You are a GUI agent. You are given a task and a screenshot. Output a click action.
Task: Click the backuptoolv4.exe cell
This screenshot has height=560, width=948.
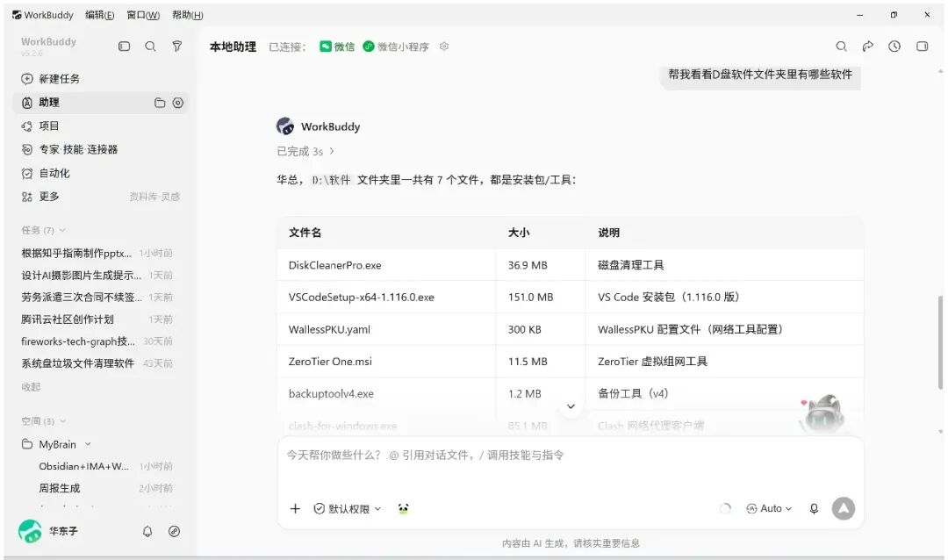click(x=386, y=394)
